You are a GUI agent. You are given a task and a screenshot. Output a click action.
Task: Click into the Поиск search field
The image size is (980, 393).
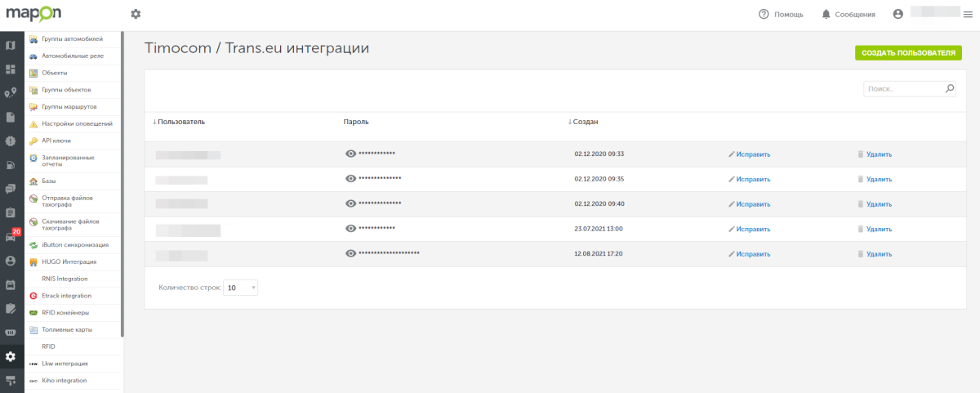(902, 89)
